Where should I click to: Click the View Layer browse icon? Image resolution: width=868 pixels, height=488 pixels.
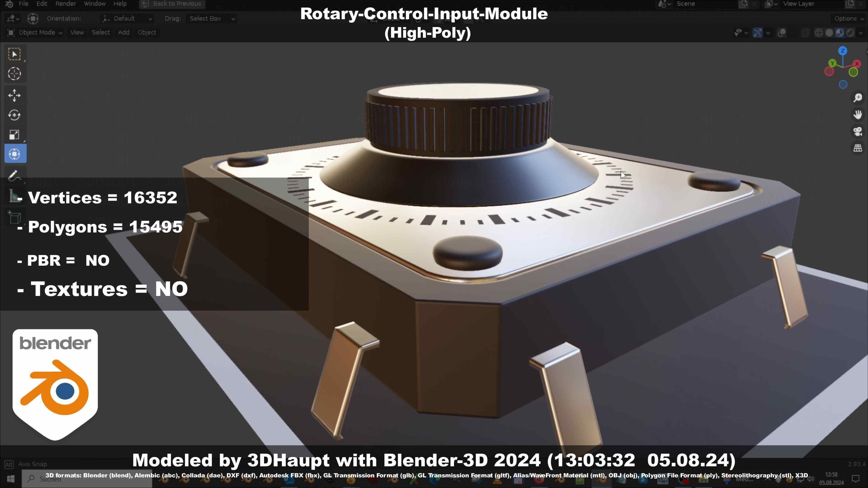point(771,4)
